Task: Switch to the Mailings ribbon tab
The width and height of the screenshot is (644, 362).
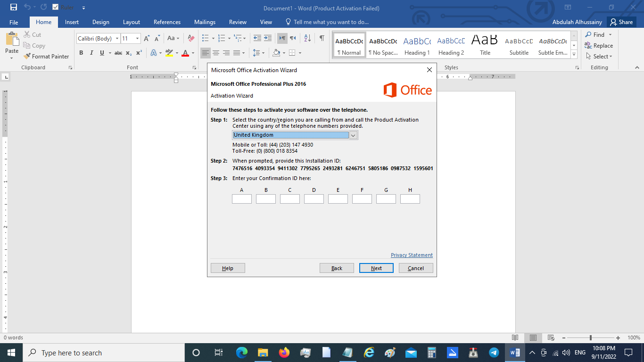Action: 205,22
